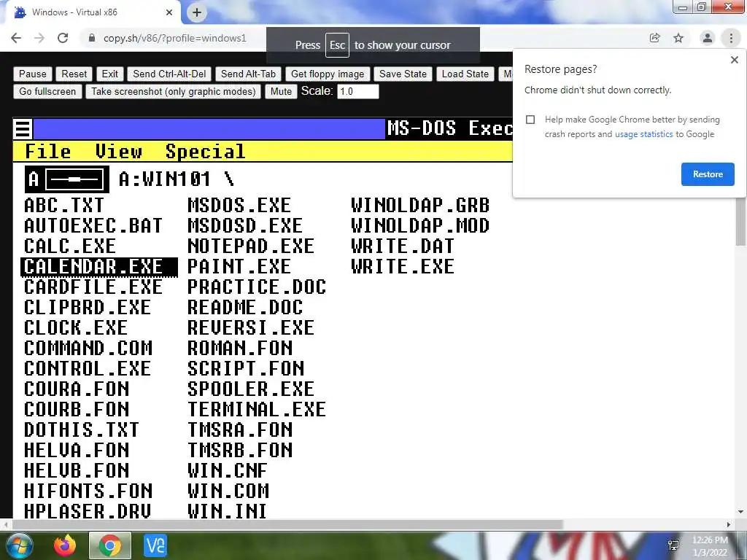The height and width of the screenshot is (560, 747).
Task: Click Take screenshot button
Action: [x=174, y=91]
